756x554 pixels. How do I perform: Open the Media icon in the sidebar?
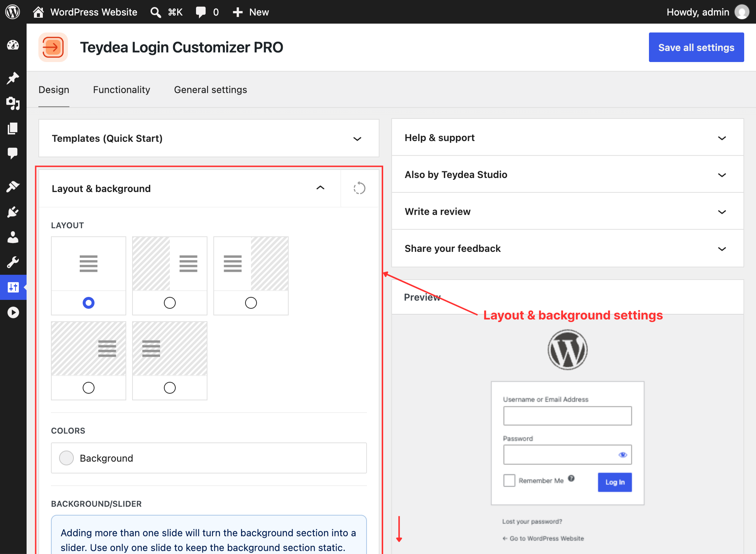[13, 103]
